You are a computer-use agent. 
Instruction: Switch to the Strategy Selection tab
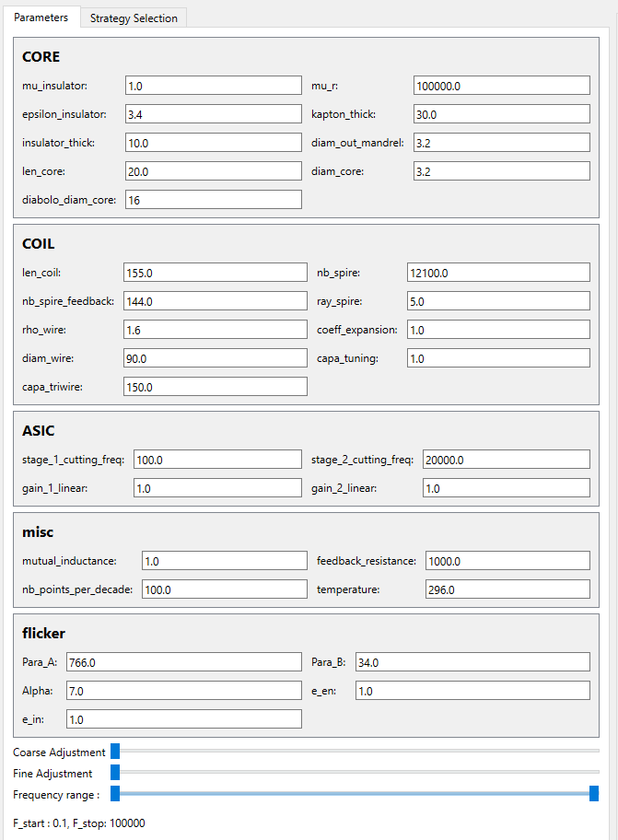(134, 17)
